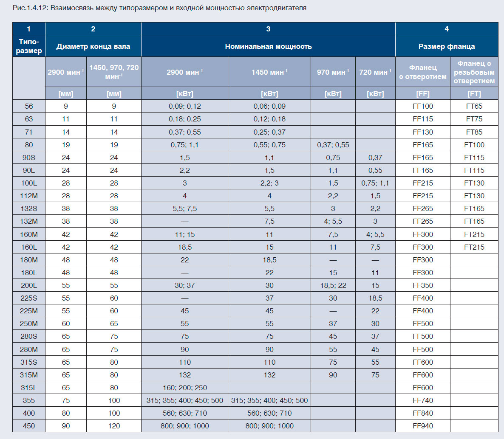
Task: Click the "0,09; 0,12" power cell
Action: pos(184,106)
